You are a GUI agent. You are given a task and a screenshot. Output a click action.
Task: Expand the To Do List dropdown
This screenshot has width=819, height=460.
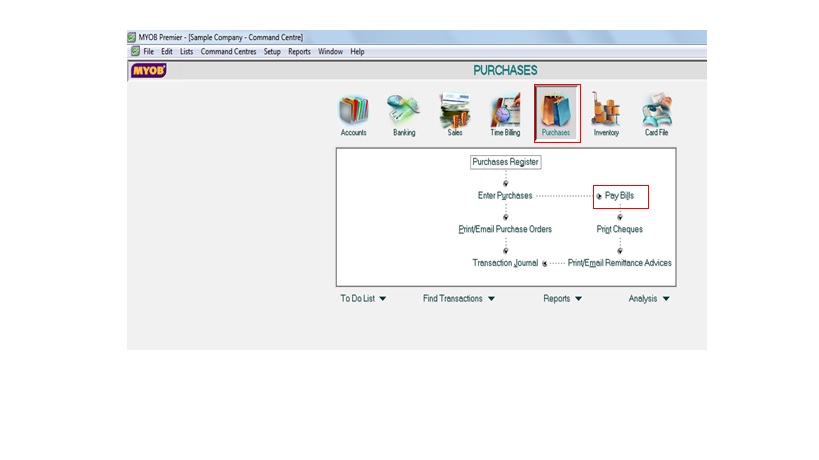[x=363, y=298]
